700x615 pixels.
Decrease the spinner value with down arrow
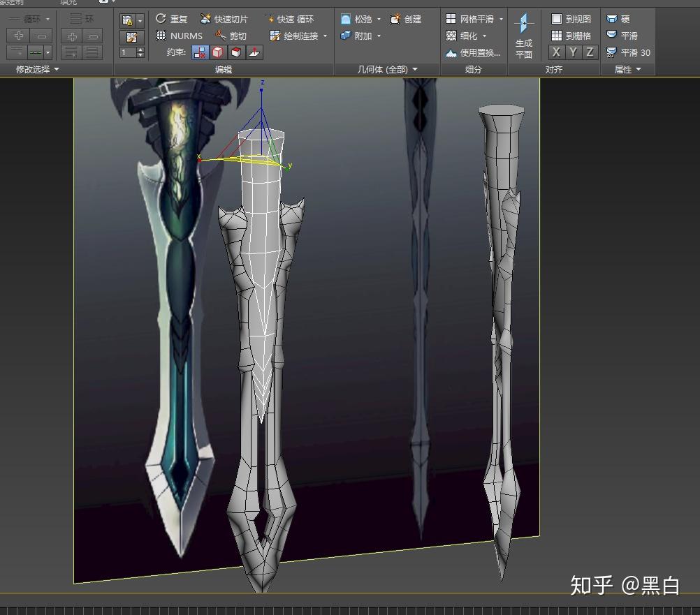pyautogui.click(x=140, y=55)
